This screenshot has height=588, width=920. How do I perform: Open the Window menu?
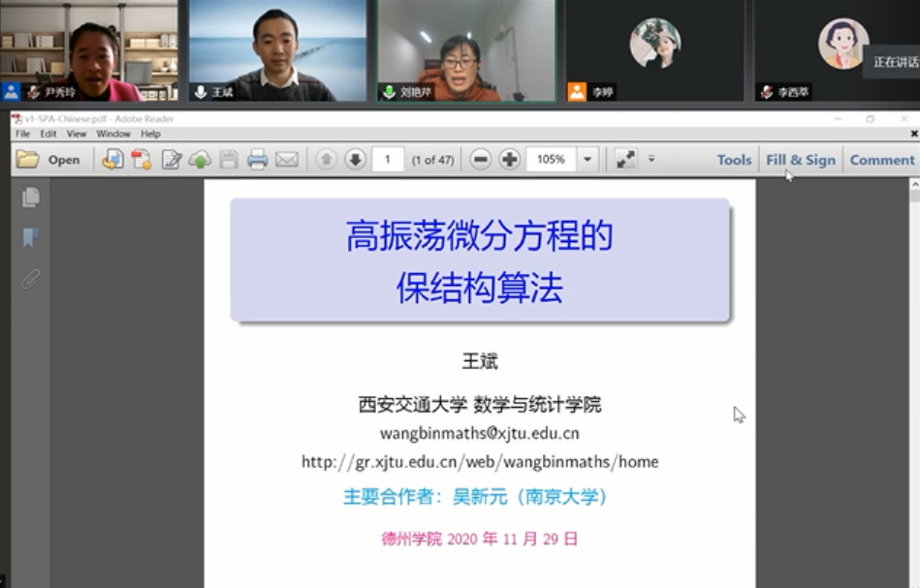coord(113,134)
